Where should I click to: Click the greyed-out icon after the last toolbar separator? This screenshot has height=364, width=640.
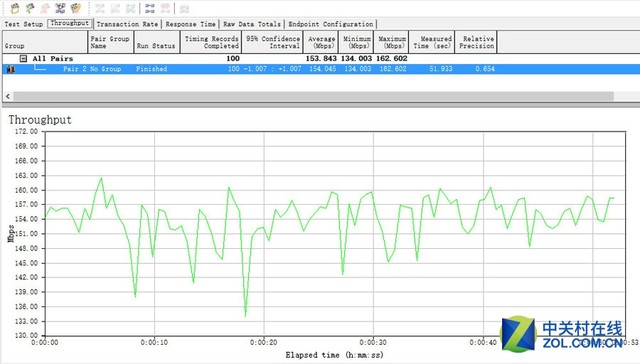[x=184, y=8]
